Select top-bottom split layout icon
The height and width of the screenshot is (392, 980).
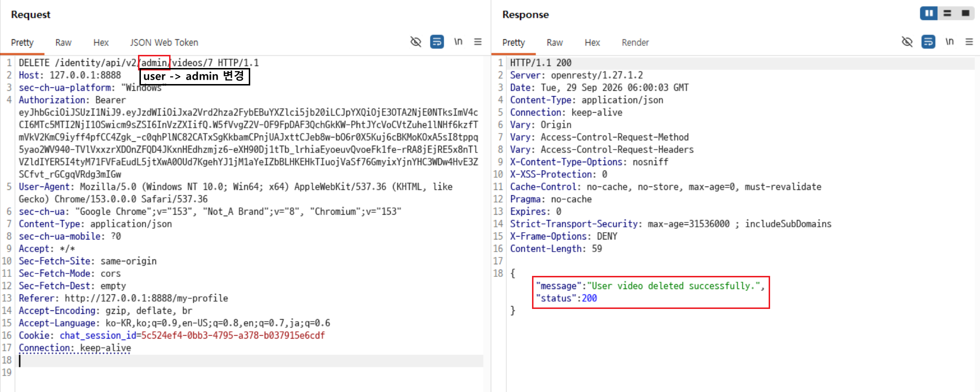[947, 14]
